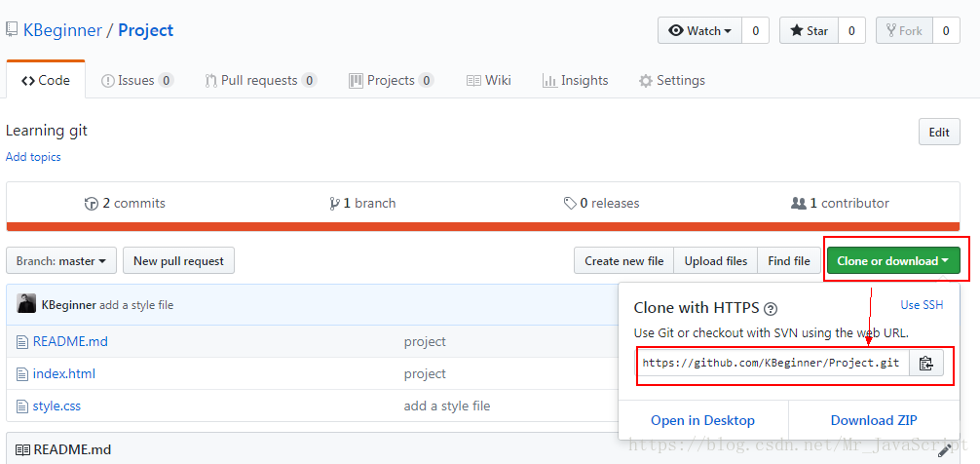Click the Fork button
The height and width of the screenshot is (464, 980).
coord(904,30)
